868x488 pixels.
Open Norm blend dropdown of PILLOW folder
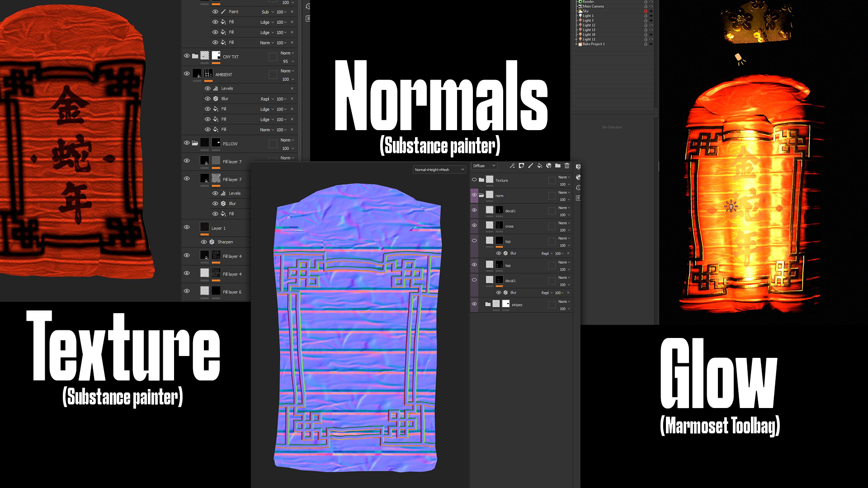[287, 140]
